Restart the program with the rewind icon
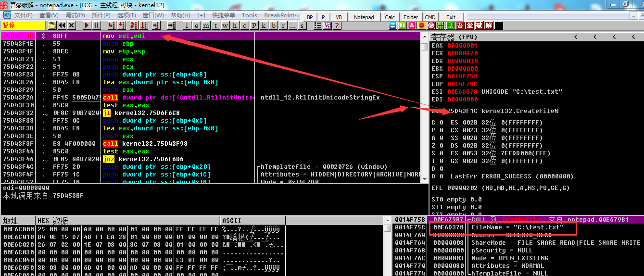This screenshot has height=276, width=644. [62, 25]
